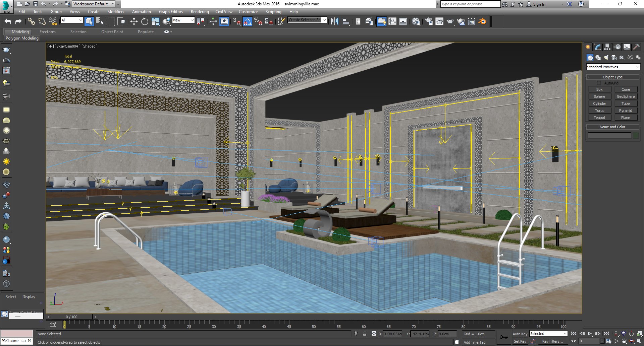This screenshot has width=644, height=346.
Task: Switch to the Freeform ribbon tab
Action: coord(48,32)
